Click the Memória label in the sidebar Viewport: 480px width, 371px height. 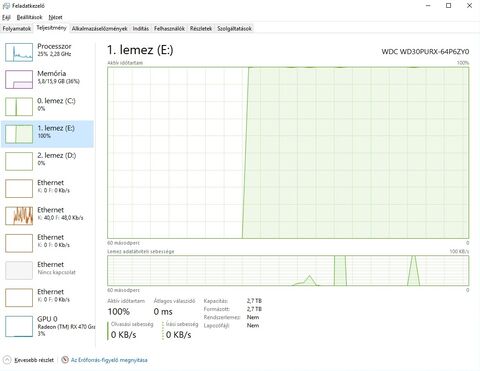52,73
